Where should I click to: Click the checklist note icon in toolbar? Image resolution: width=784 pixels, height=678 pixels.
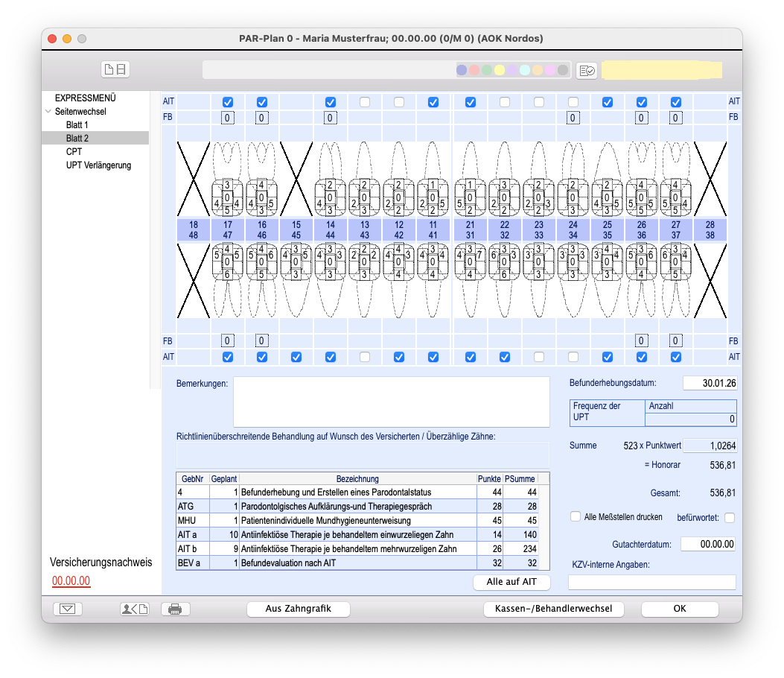point(587,70)
